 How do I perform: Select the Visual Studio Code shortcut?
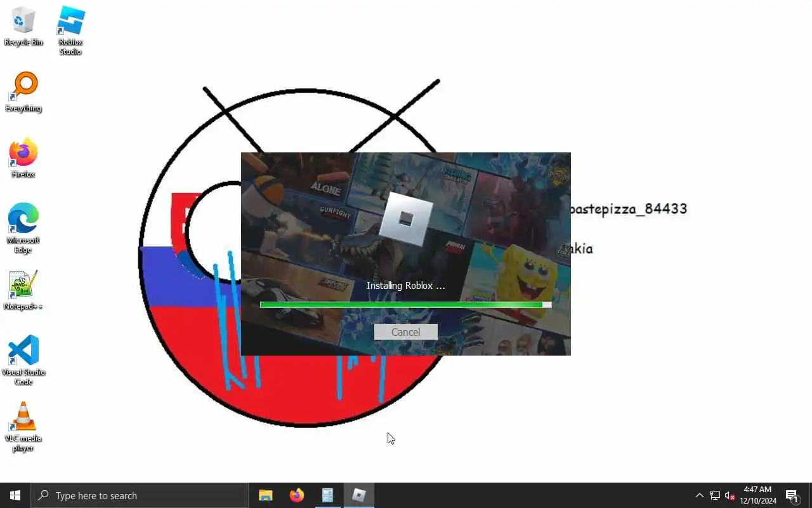pyautogui.click(x=23, y=360)
